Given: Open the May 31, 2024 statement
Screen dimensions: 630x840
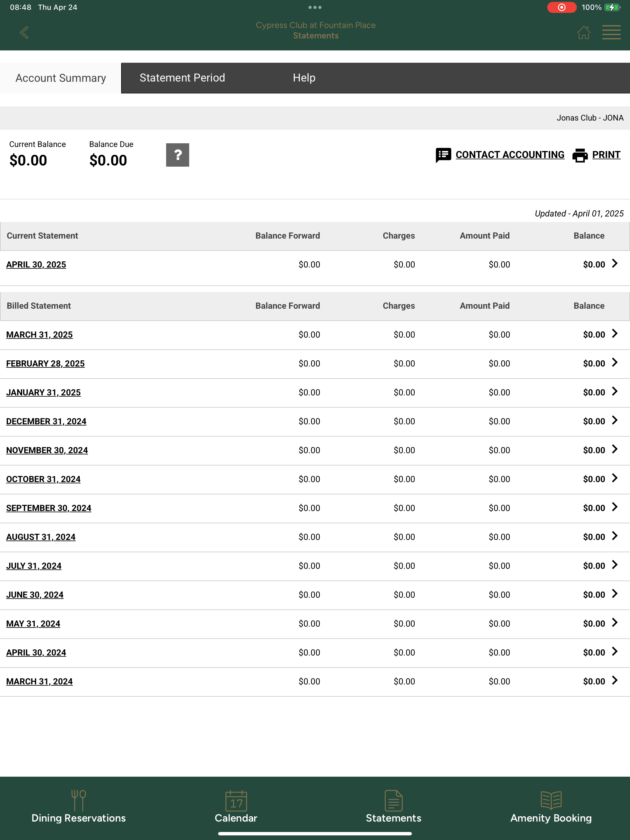Looking at the screenshot, I should pyautogui.click(x=33, y=624).
